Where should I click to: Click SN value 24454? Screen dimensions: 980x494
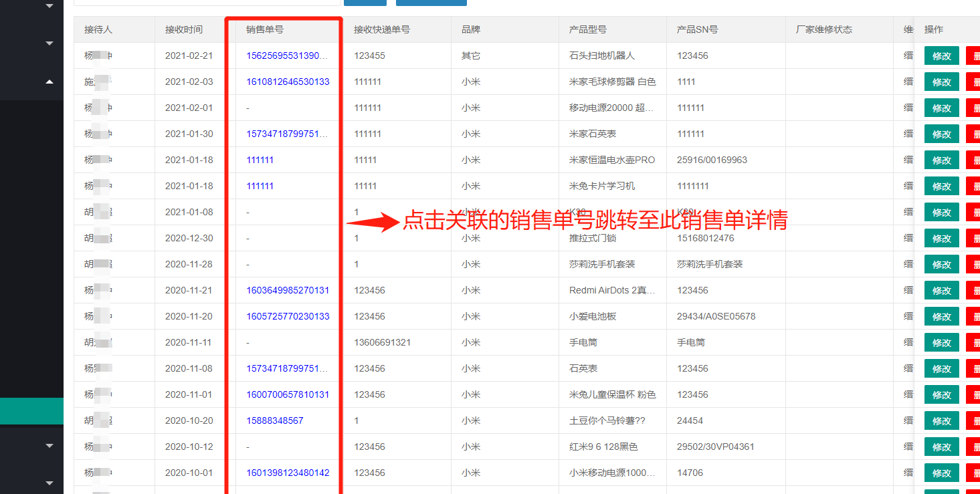(690, 420)
